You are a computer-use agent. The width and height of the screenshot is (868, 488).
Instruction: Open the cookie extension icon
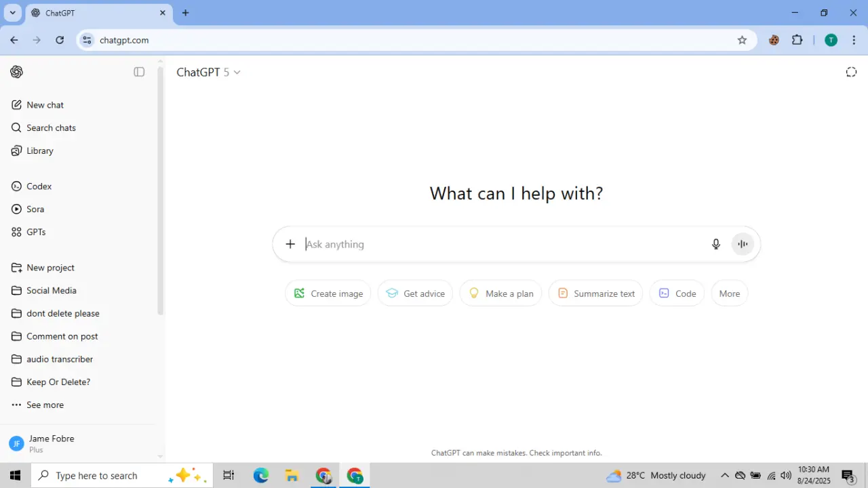click(774, 40)
